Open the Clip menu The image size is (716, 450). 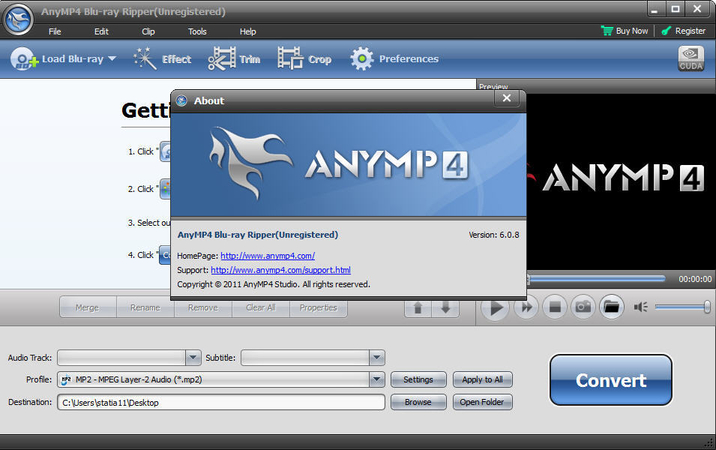point(148,32)
